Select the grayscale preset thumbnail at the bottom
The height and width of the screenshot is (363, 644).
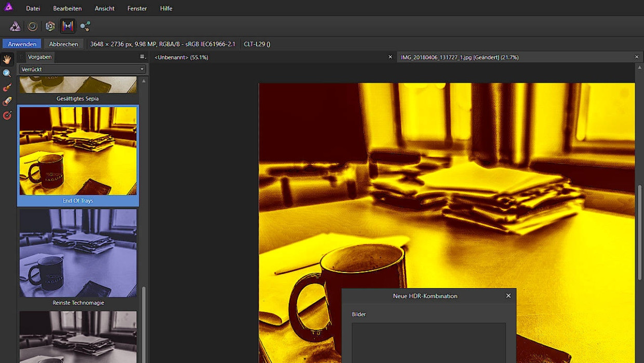(78, 337)
